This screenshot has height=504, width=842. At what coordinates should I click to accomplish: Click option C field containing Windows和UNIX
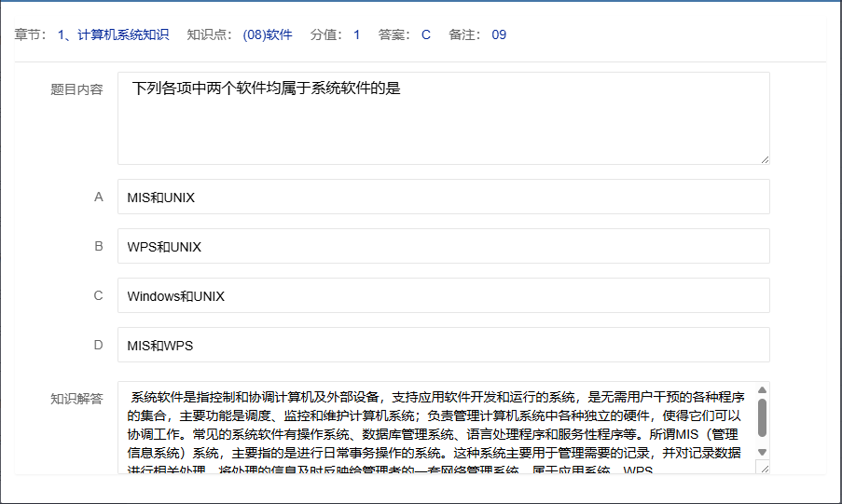click(443, 295)
